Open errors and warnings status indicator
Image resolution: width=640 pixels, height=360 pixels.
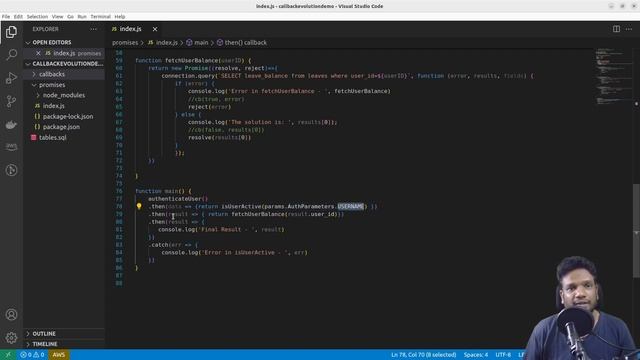tap(32, 355)
